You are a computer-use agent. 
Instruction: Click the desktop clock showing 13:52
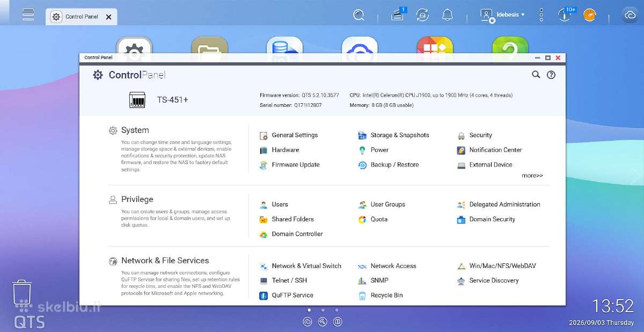[612, 306]
